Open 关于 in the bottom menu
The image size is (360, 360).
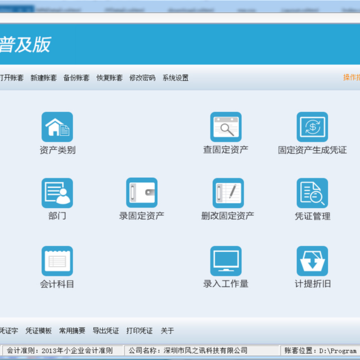pyautogui.click(x=167, y=331)
